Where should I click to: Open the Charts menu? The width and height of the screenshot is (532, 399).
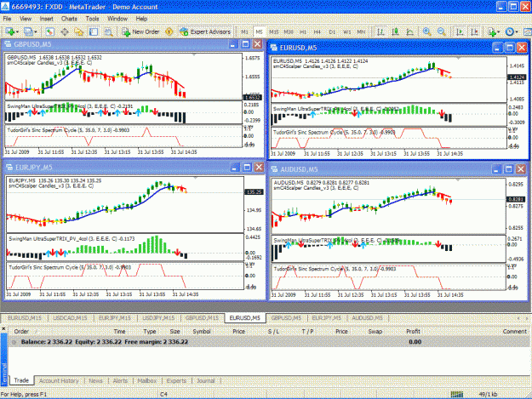point(69,19)
